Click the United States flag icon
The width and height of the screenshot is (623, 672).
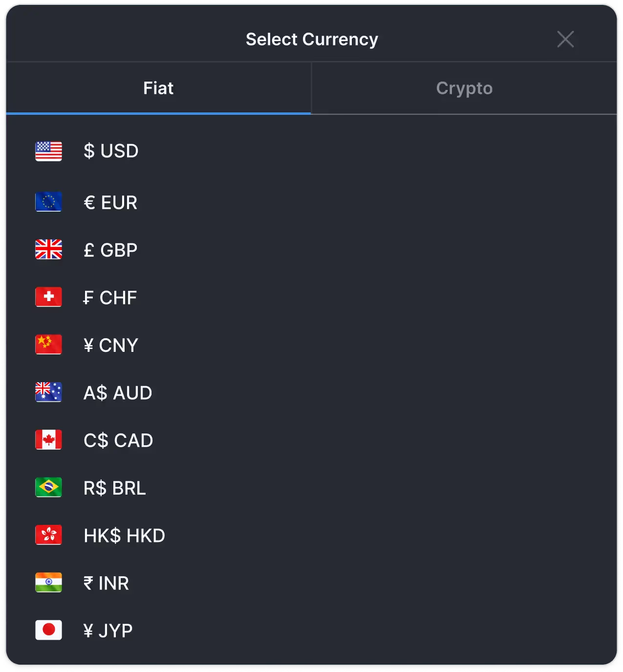coord(48,151)
